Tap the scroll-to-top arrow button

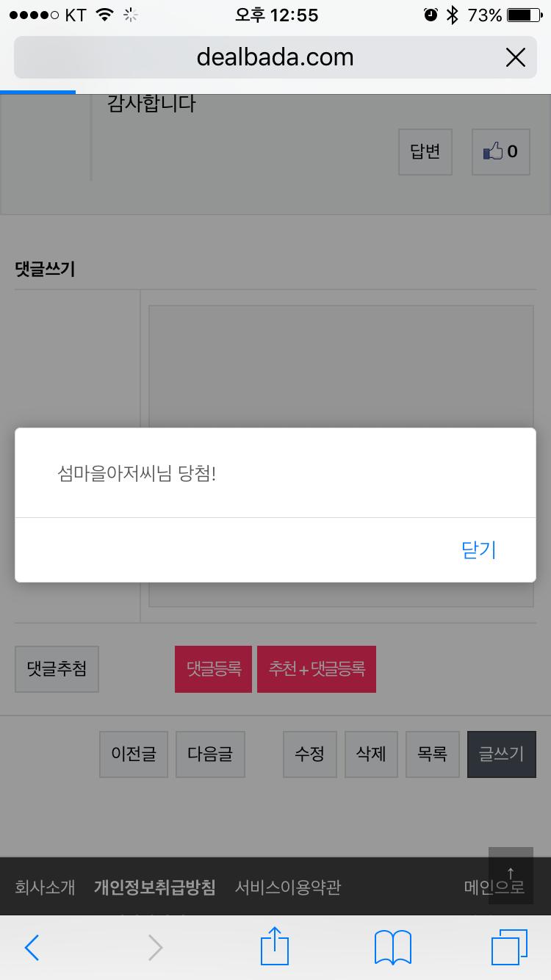point(511,876)
